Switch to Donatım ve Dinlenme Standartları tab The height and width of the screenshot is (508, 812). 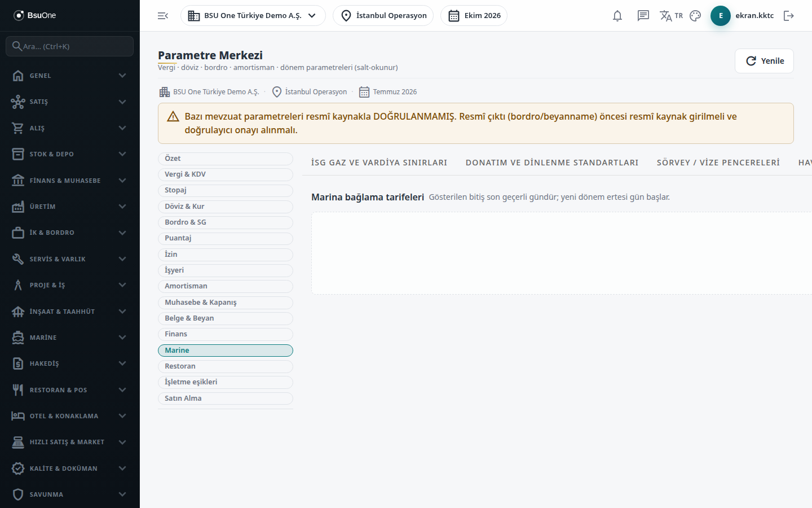pos(552,163)
